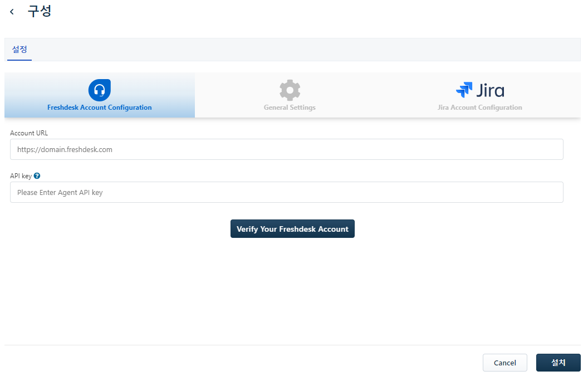The height and width of the screenshot is (376, 588).
Task: Click the Freshdesk headset icon
Action: (99, 90)
